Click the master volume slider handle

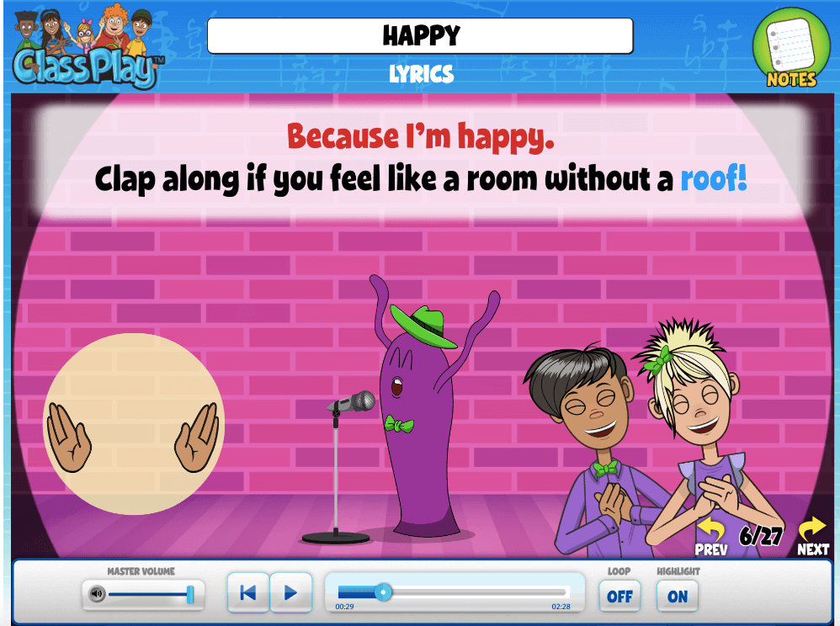190,594
